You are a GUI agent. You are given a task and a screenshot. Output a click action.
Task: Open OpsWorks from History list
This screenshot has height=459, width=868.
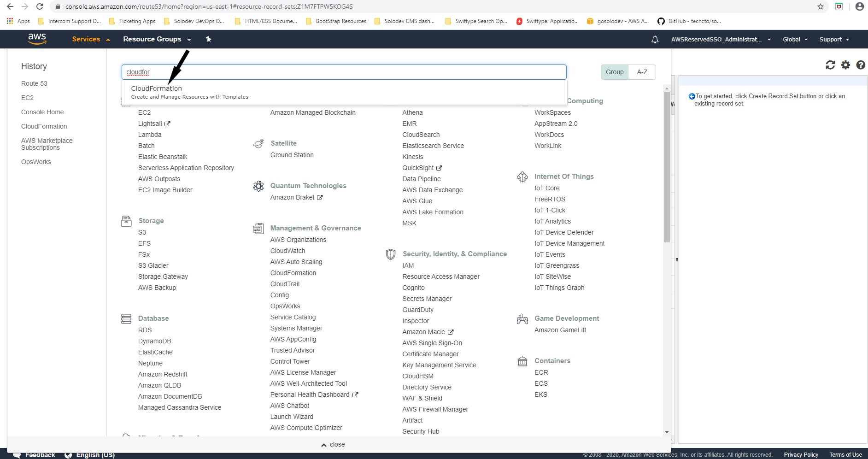coord(36,162)
